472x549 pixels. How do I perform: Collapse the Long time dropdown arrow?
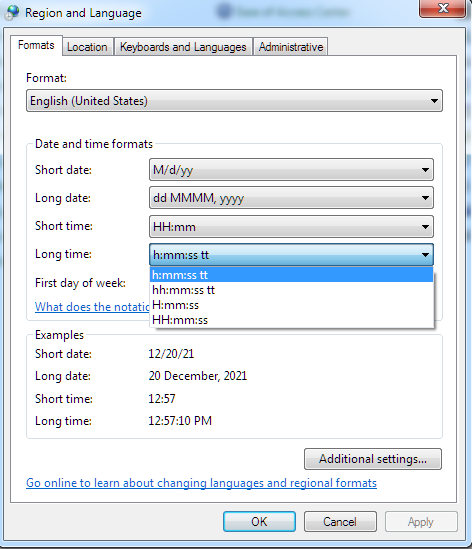point(425,255)
